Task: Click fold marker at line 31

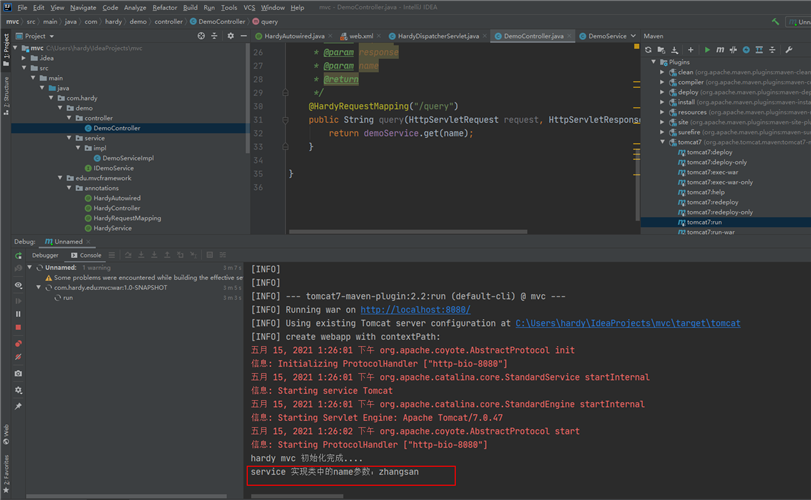Action: [285, 119]
